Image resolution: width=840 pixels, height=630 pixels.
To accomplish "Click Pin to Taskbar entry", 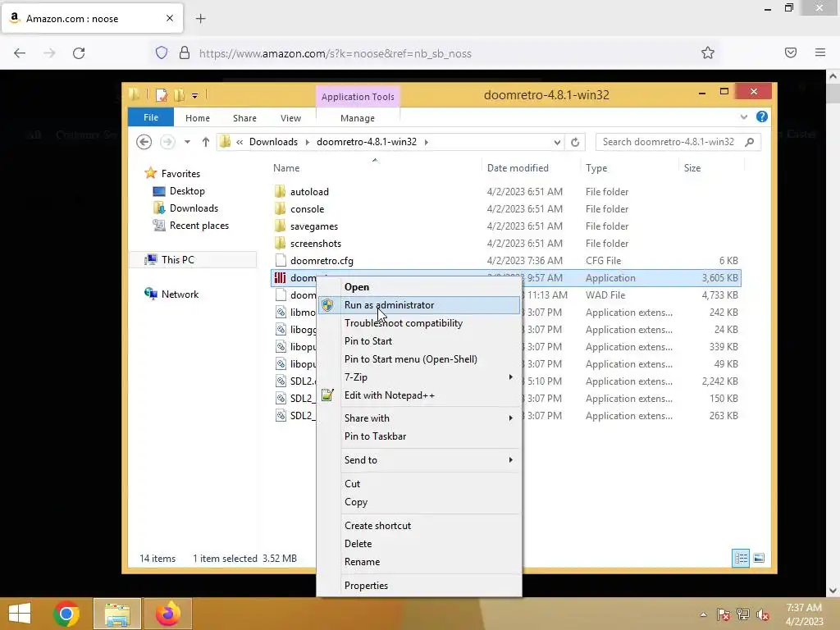I will pyautogui.click(x=419, y=436).
